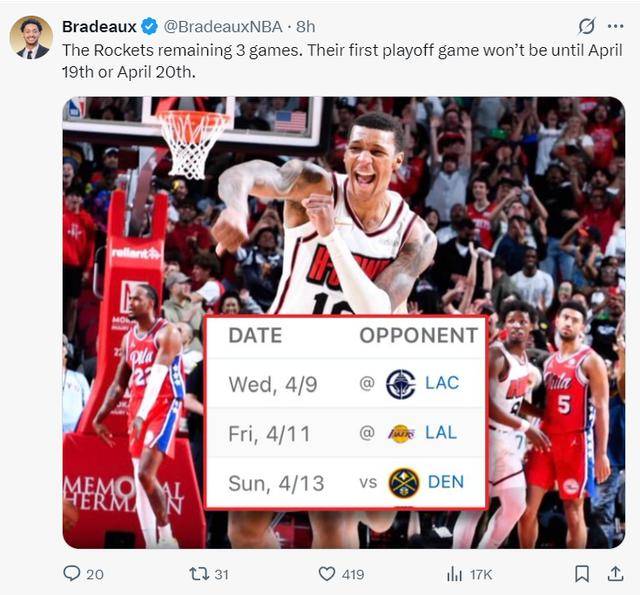Open the 8h timestamp link
The image size is (640, 595).
pos(305,27)
